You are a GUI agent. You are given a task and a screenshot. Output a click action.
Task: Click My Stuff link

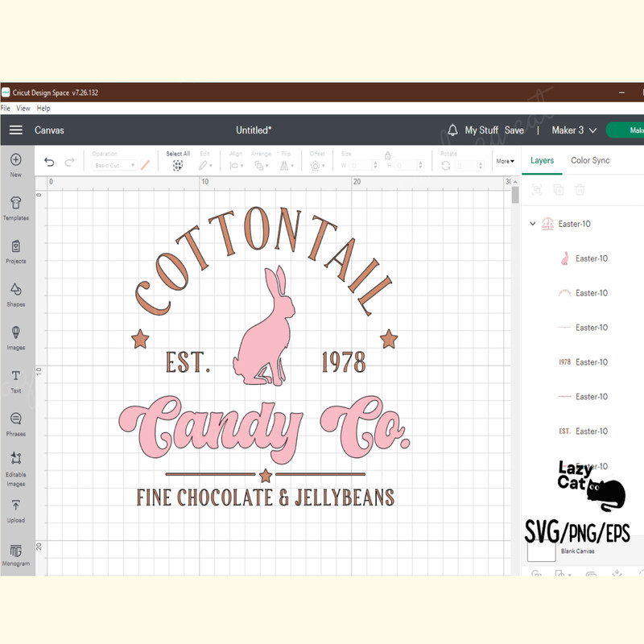[481, 130]
